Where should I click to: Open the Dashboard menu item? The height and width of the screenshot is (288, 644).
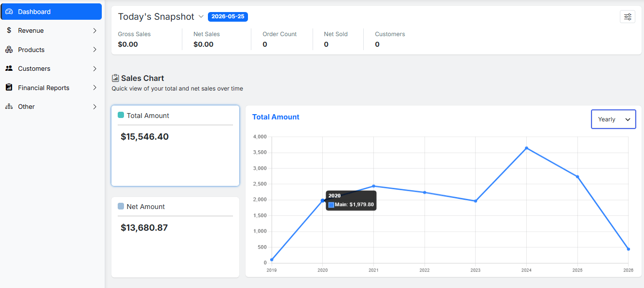point(52,12)
